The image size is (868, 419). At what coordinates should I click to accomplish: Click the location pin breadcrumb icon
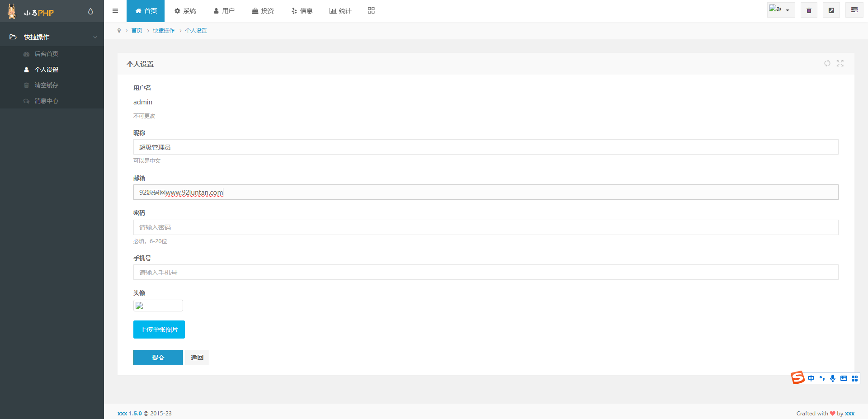(x=119, y=31)
